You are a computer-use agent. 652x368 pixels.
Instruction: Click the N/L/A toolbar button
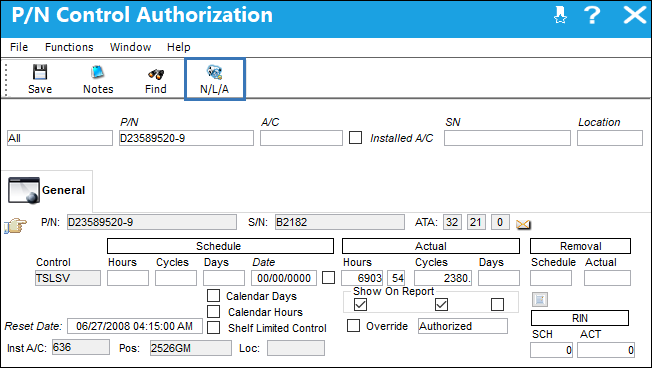point(215,79)
